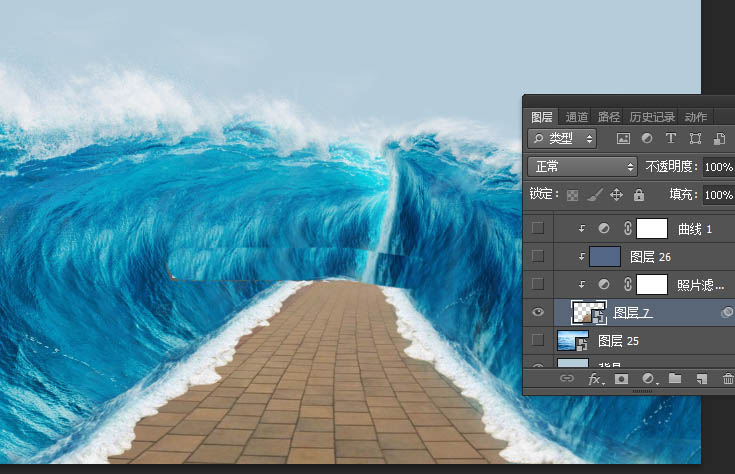Viewport: 735px width, 474px height.
Task: Click the 图层 25 thumbnail
Action: (x=572, y=341)
